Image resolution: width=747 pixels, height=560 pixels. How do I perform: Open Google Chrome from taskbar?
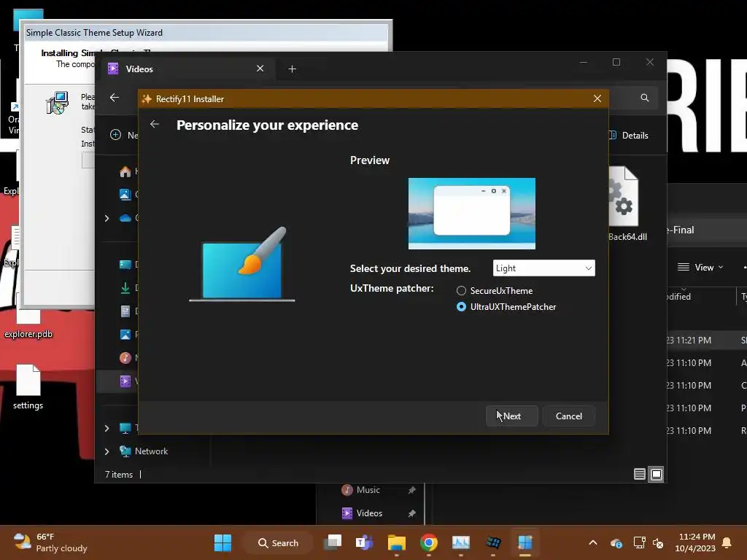coord(428,542)
